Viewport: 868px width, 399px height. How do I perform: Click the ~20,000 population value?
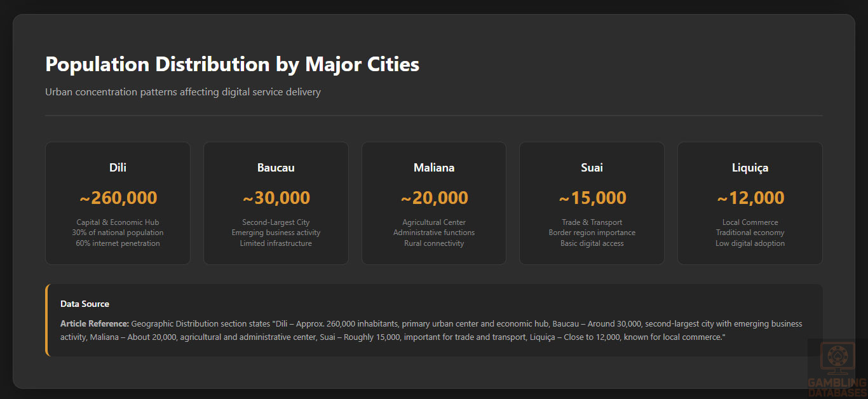pos(434,198)
